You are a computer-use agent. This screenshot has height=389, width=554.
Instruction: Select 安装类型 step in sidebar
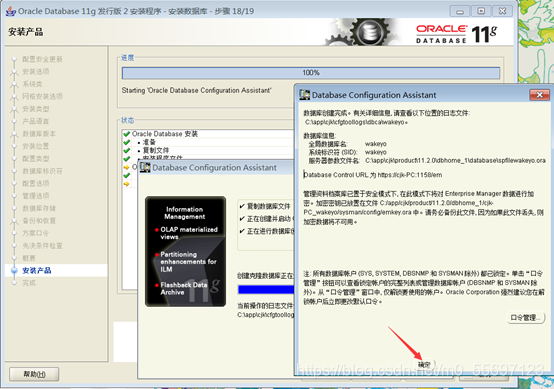pyautogui.click(x=36, y=109)
